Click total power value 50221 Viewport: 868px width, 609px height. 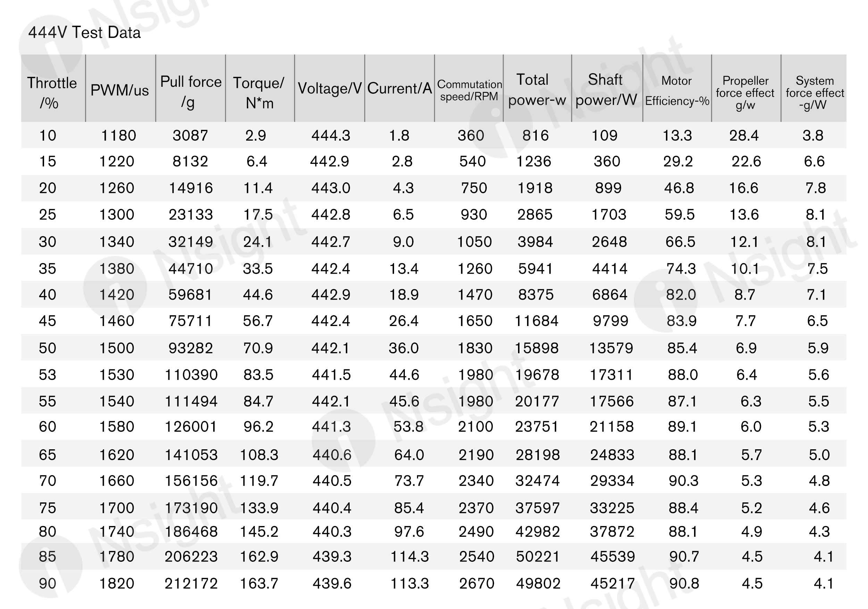click(x=537, y=557)
